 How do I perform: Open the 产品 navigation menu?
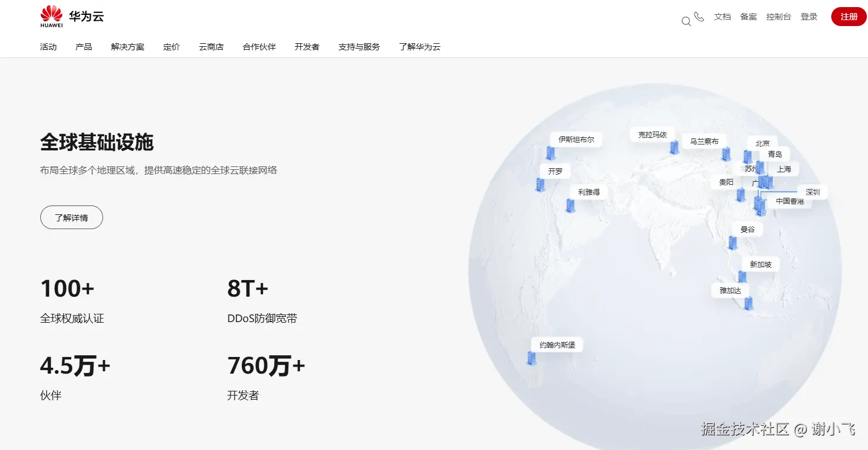pyautogui.click(x=84, y=47)
